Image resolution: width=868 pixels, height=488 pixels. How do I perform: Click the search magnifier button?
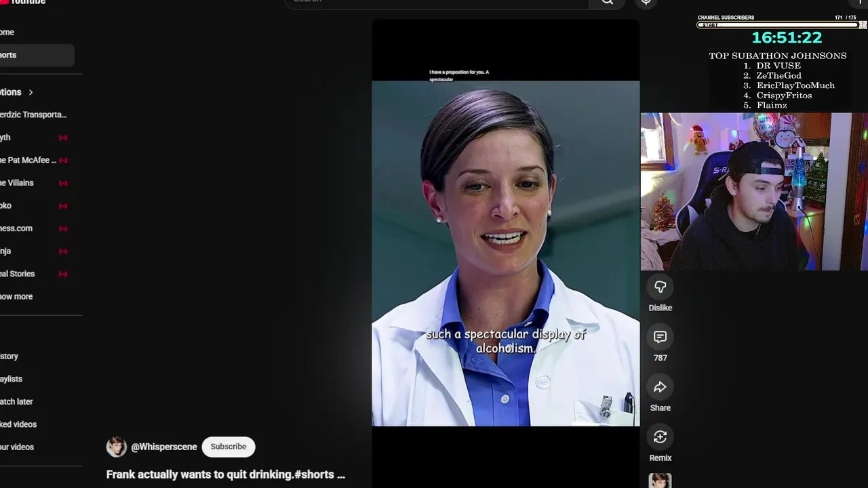tap(608, 2)
